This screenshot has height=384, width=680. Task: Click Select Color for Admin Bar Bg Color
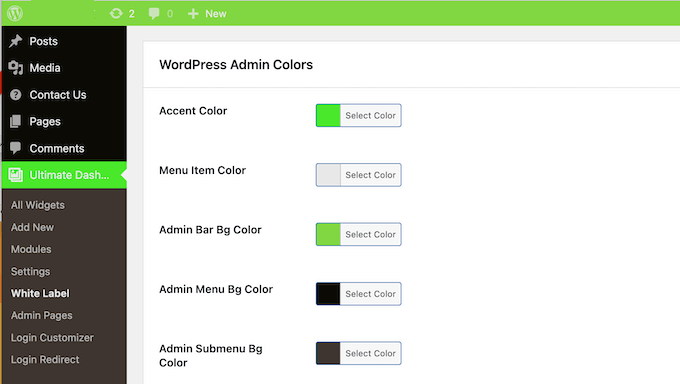click(x=370, y=234)
